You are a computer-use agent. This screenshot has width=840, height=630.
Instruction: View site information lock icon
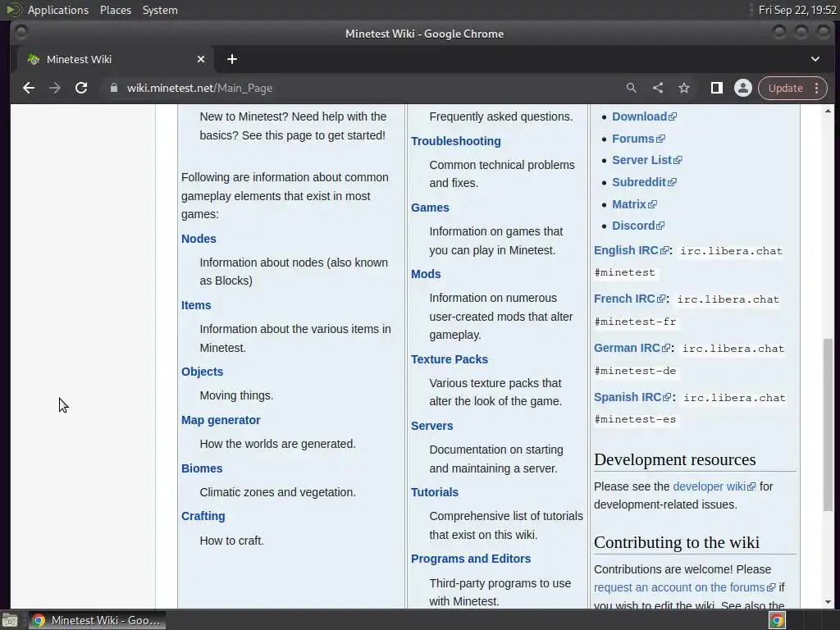coord(113,88)
